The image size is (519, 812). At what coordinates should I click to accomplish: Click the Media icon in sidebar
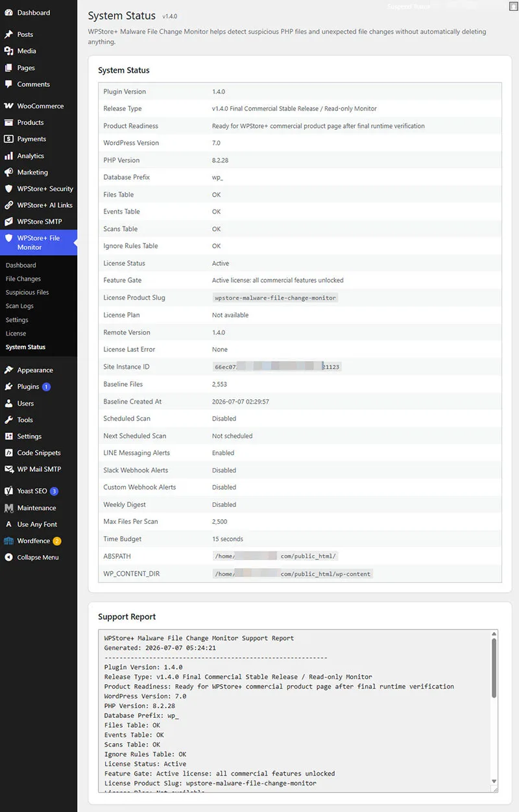[8, 51]
